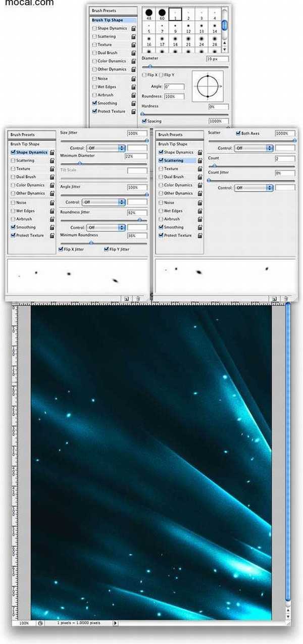The width and height of the screenshot is (303, 644).
Task: Select Brush Tip Shape in the Size Jitter panel
Action: [x=24, y=144]
